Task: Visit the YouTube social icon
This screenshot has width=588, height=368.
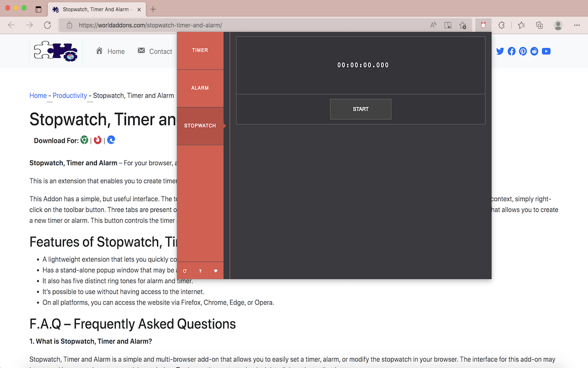Action: [546, 51]
